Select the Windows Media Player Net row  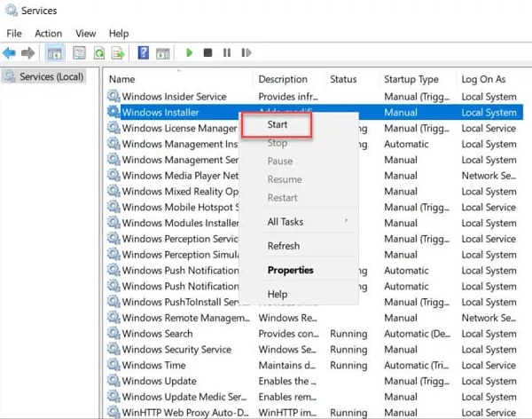click(x=314, y=176)
